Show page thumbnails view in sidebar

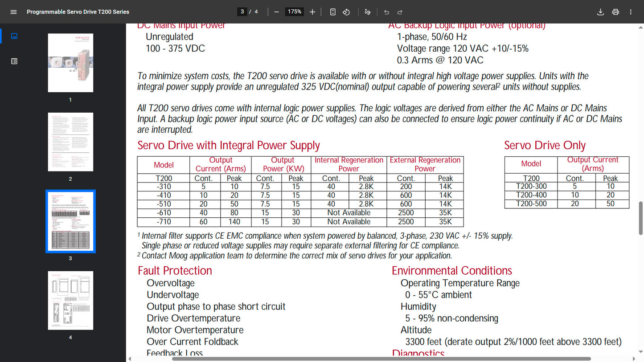click(14, 36)
